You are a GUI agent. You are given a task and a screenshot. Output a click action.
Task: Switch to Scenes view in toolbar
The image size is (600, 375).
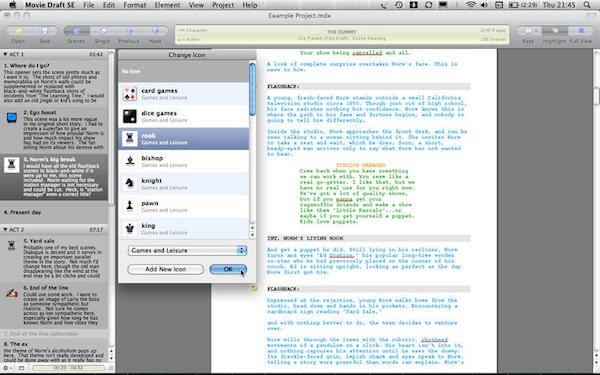click(x=76, y=31)
